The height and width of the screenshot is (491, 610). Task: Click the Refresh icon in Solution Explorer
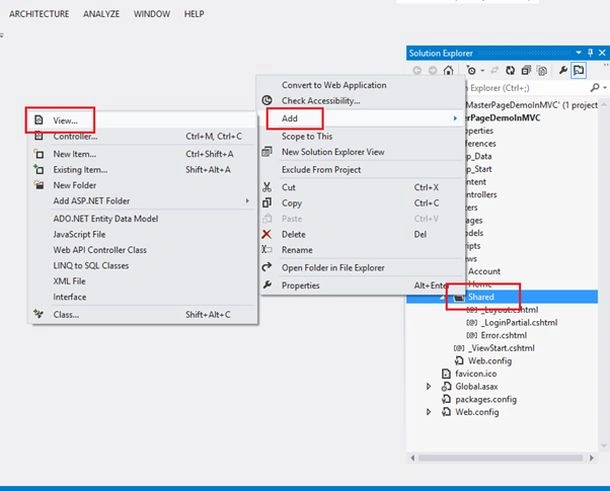(x=510, y=70)
